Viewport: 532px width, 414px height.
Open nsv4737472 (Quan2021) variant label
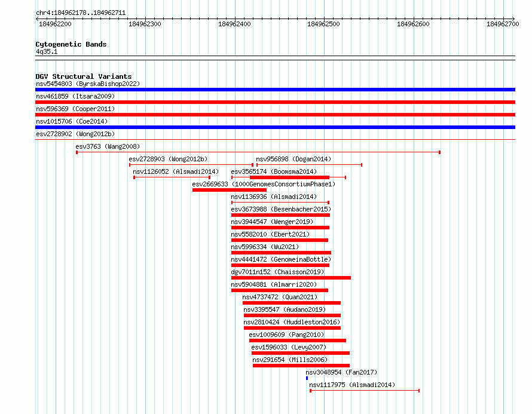pos(280,297)
